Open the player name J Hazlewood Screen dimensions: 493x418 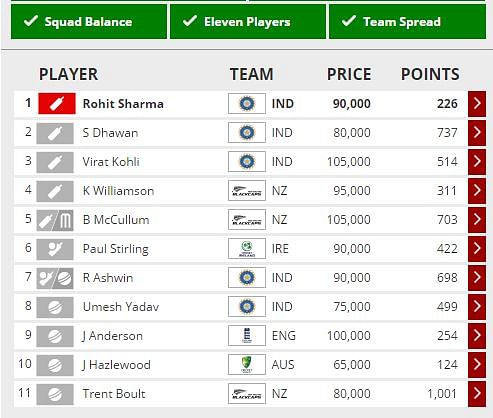click(116, 365)
